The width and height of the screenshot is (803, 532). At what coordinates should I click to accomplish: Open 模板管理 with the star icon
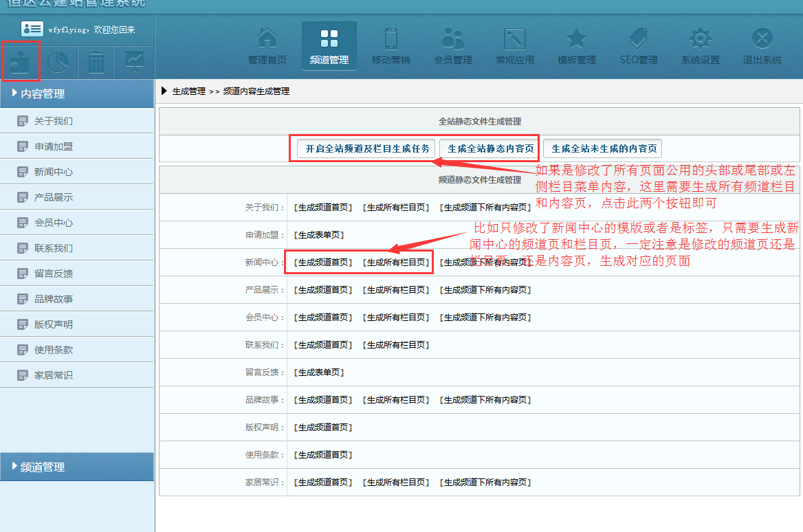click(x=576, y=46)
